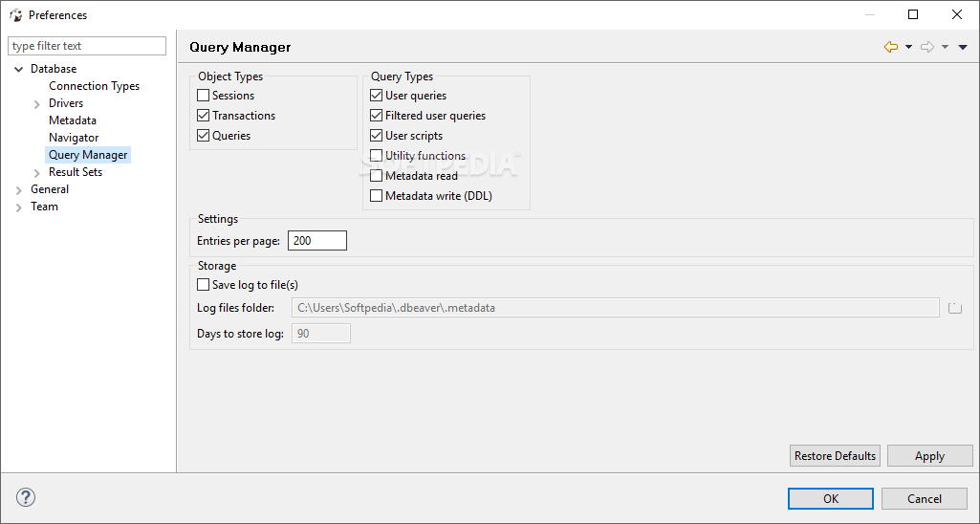Click the Days to store log field
This screenshot has width=980, height=524.
(321, 334)
